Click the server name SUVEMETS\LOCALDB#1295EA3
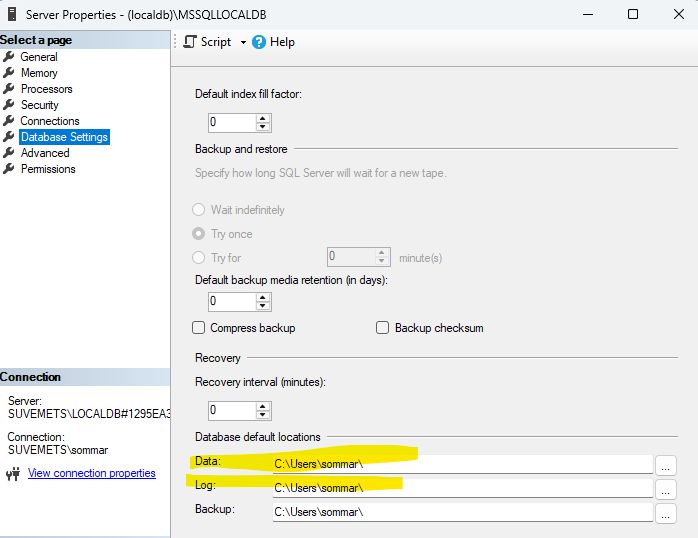Viewport: 698px width, 538px height. click(x=89, y=414)
